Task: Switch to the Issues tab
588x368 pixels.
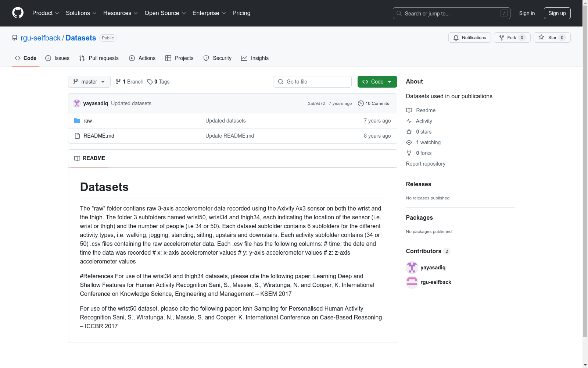Action: 57,58
